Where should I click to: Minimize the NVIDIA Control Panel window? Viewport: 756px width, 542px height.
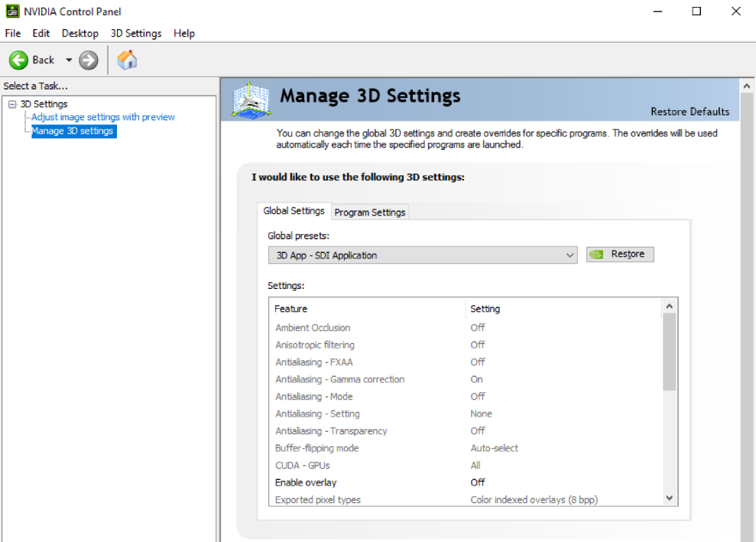tap(658, 11)
